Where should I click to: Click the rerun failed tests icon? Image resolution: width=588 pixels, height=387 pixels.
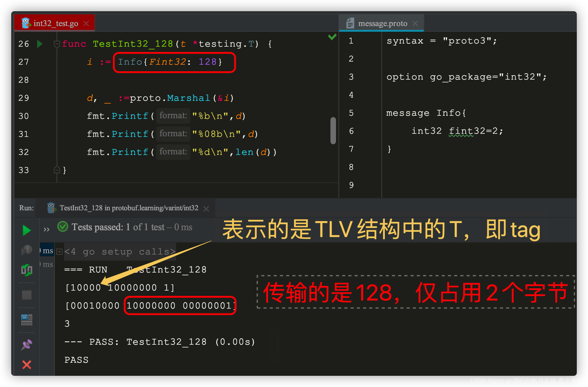(27, 250)
